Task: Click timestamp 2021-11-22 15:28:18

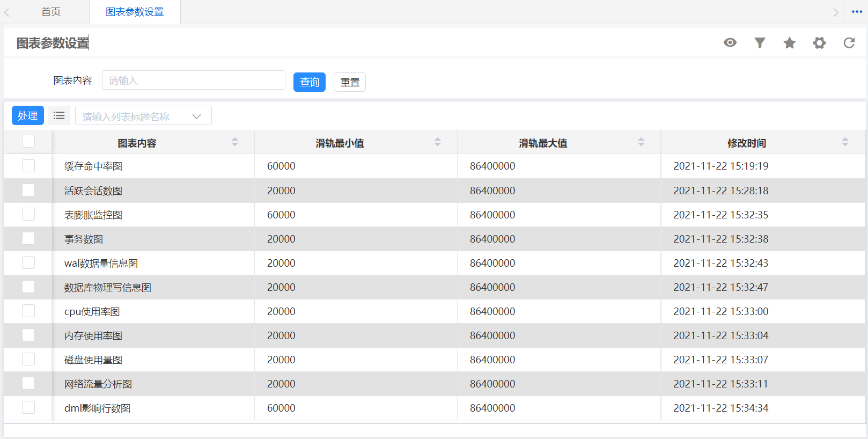Action: [x=721, y=191]
